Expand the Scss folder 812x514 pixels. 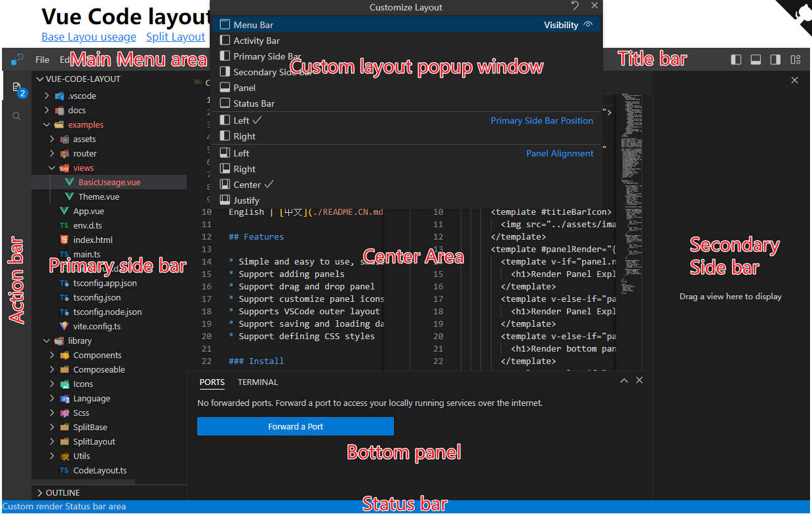(x=109, y=413)
